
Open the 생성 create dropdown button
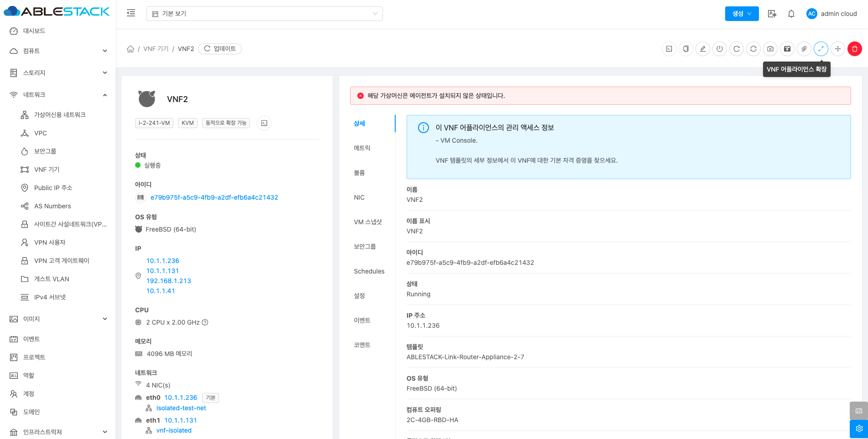[742, 14]
